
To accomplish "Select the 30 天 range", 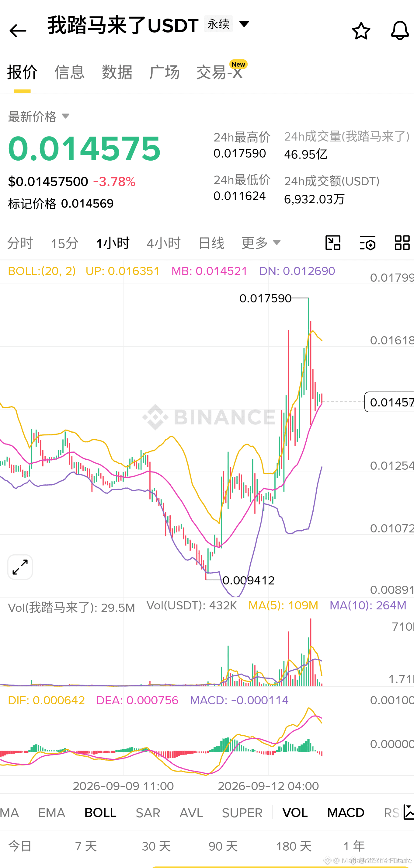I will [x=156, y=846].
